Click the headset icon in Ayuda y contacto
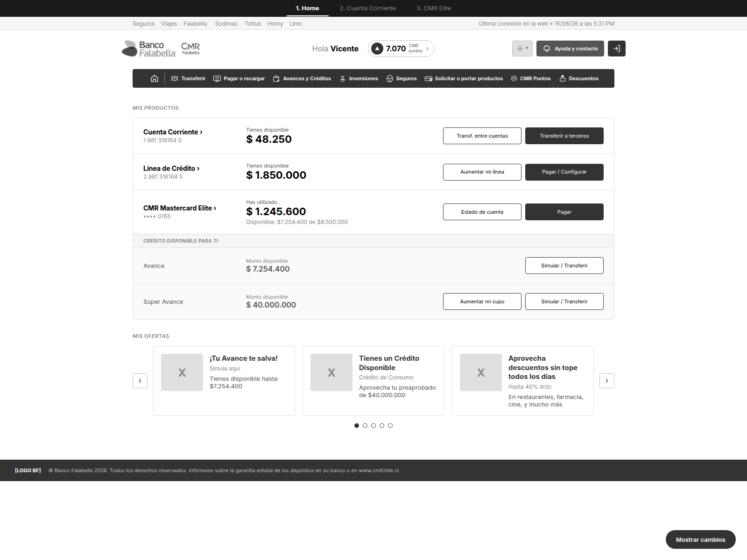This screenshot has height=560, width=747. pyautogui.click(x=547, y=49)
